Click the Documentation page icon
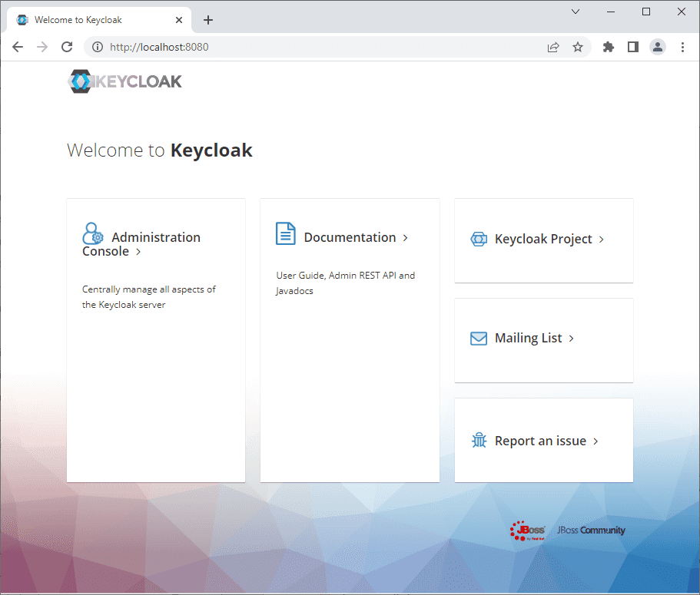The width and height of the screenshot is (700, 595). (x=285, y=234)
